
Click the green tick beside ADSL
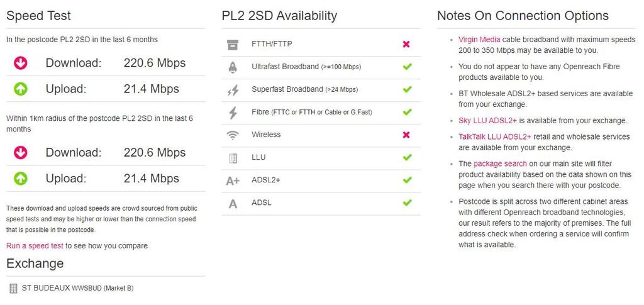pyautogui.click(x=406, y=202)
